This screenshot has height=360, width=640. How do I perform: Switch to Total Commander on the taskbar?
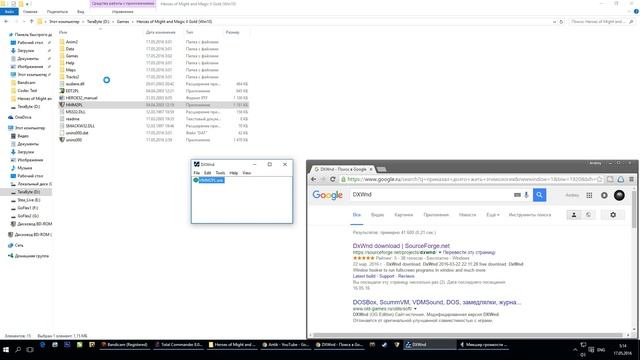point(178,345)
